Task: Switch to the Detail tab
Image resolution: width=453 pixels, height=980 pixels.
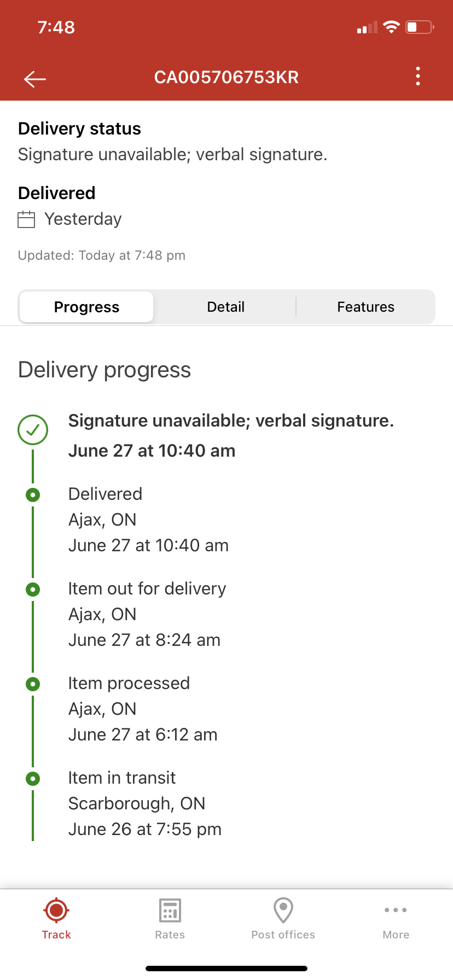Action: [x=225, y=307]
